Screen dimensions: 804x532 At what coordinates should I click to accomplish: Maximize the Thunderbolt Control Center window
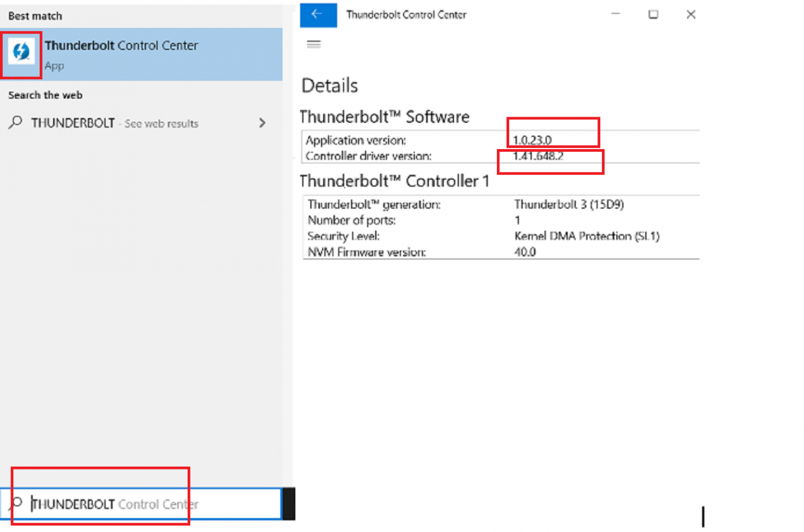[653, 15]
